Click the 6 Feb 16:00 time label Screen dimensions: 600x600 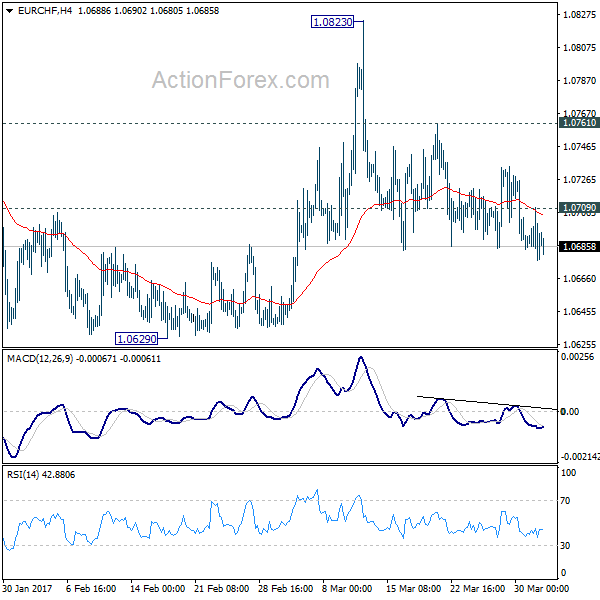(x=91, y=588)
